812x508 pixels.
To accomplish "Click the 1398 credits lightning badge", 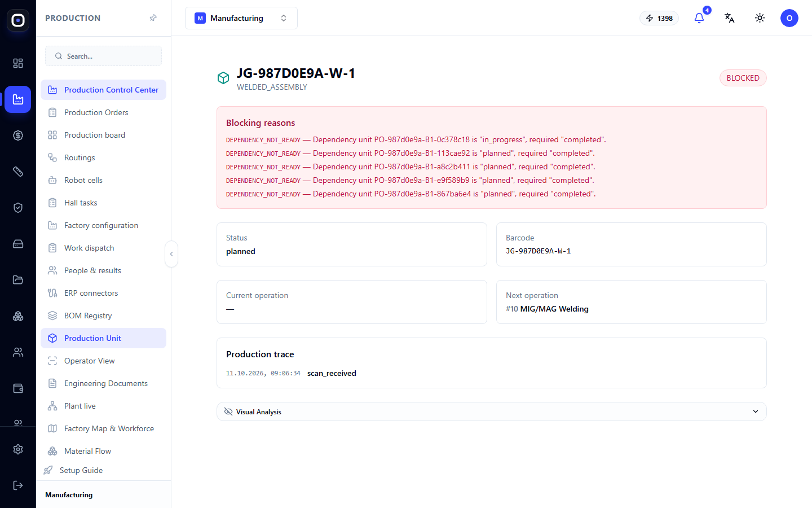I will click(659, 18).
